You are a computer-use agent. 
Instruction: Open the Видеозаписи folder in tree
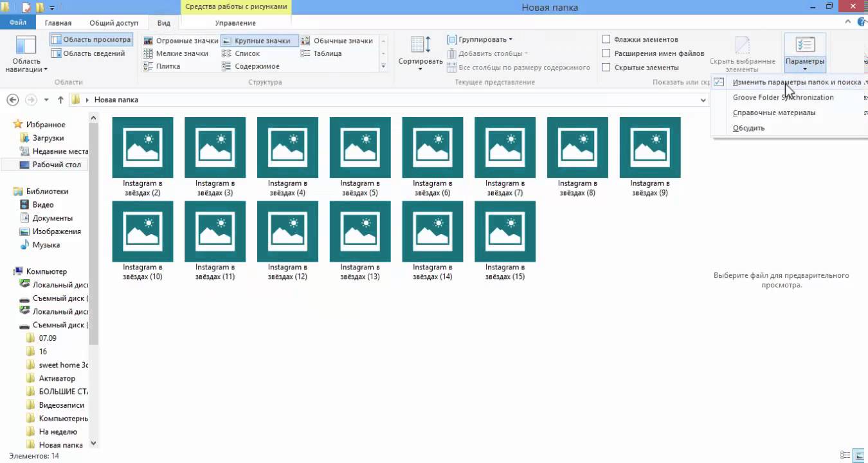pyautogui.click(x=62, y=405)
